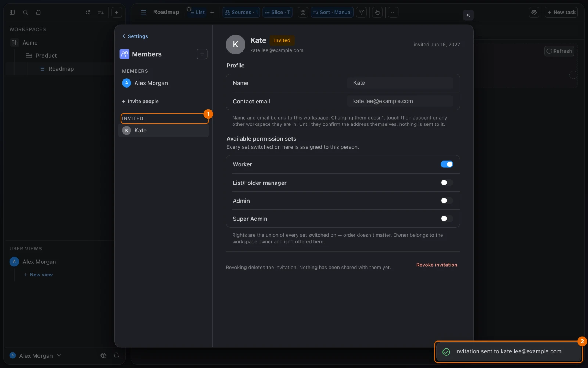Open the Sources · 1 dropdown

click(x=241, y=12)
